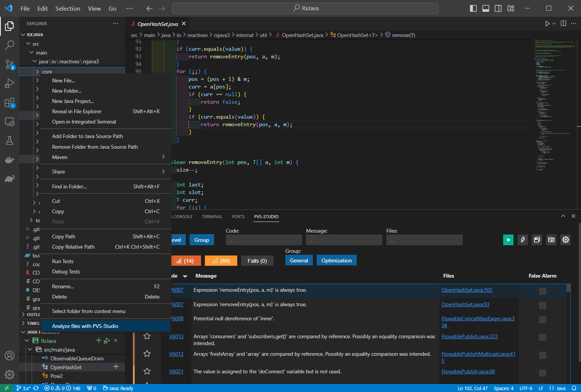Viewport: 581px width, 392px height.
Task: Collapse the src/main/java tree node
Action: (x=30, y=350)
